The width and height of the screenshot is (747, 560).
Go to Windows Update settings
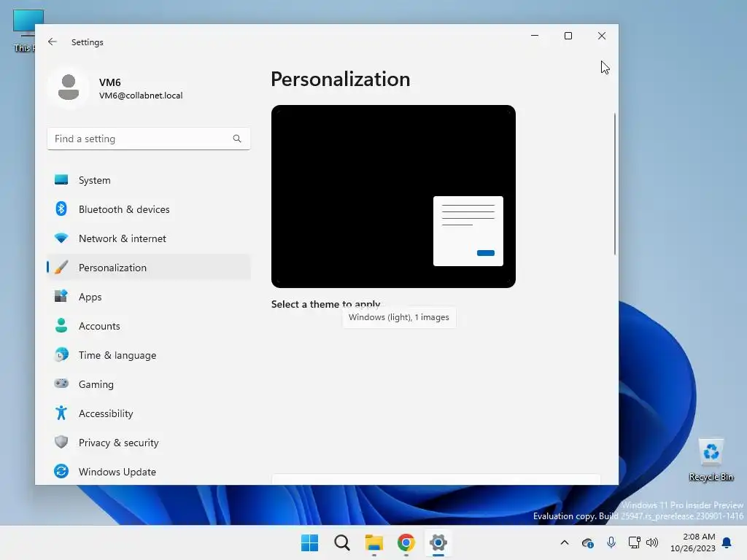click(x=149, y=472)
